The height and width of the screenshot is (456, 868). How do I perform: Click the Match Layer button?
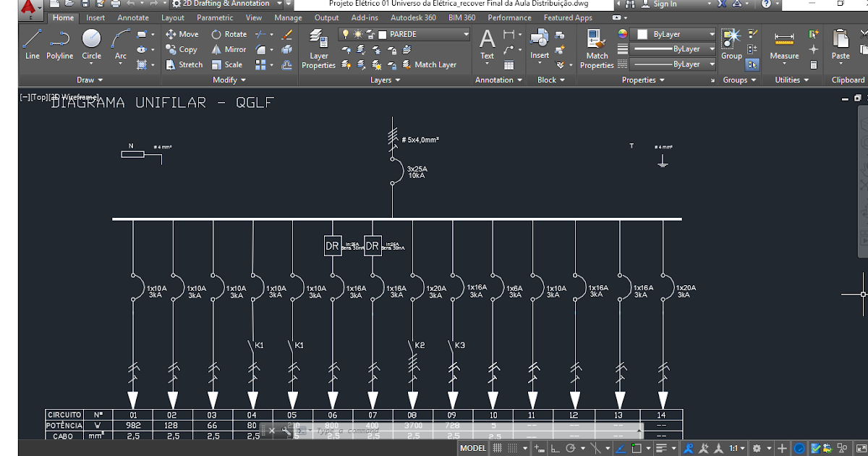pos(432,64)
